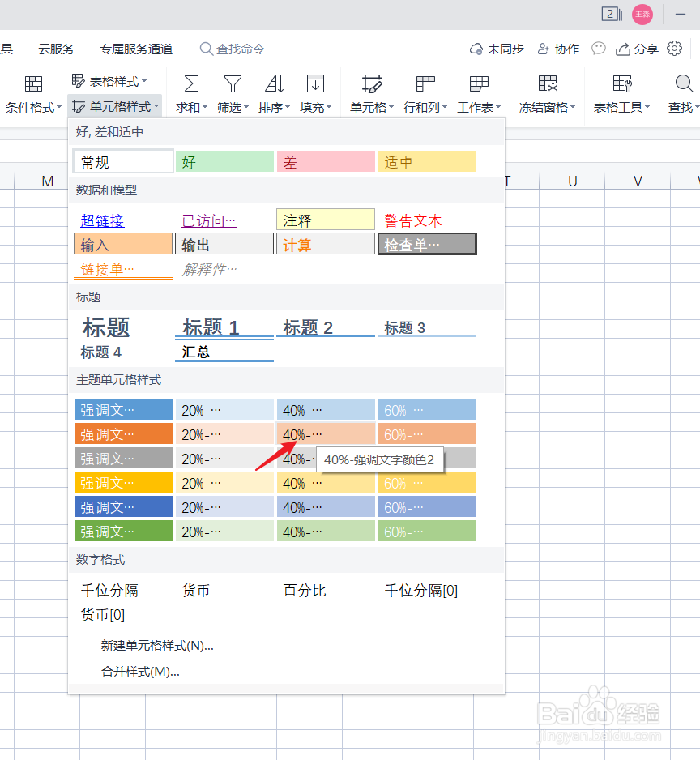Expand the 填充 dropdown

click(x=329, y=107)
